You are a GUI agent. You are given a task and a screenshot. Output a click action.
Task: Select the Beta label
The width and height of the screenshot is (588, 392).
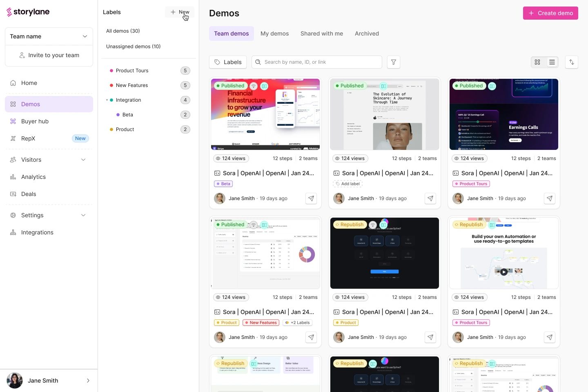[x=128, y=115]
